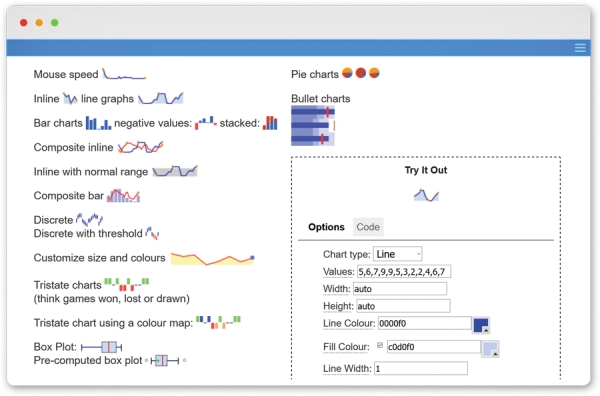Click the third Pie chart
This screenshot has height=396, width=600.
pyautogui.click(x=374, y=73)
